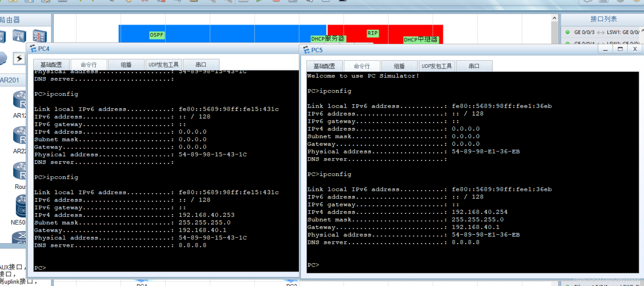Click the green status dot for GE 0/0/3
This screenshot has width=644, height=286.
pos(567,32)
